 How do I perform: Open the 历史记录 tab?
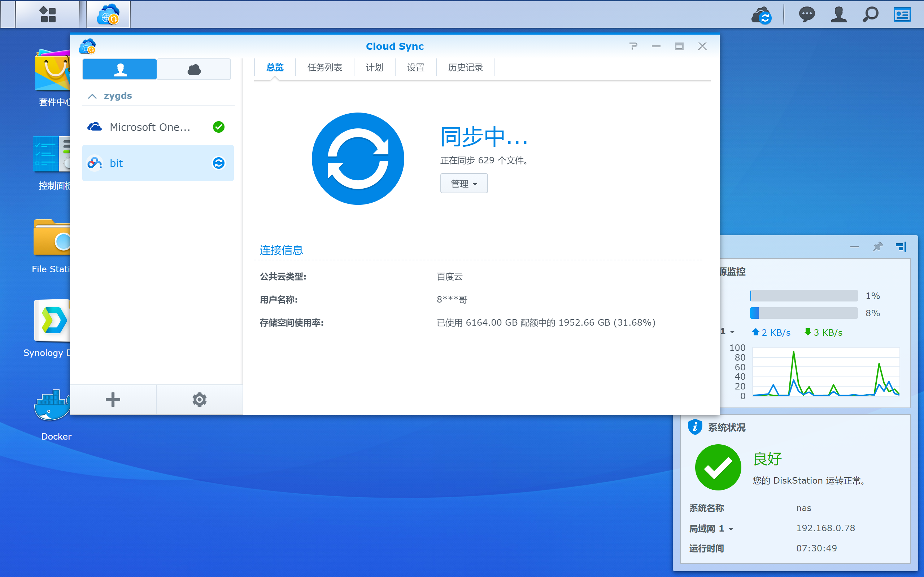coord(466,67)
